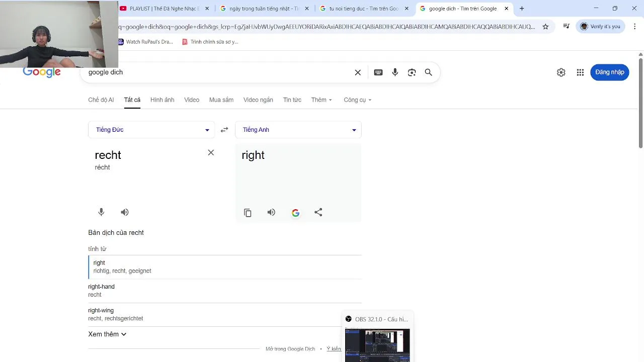Open Chrome media control icon
Screen dimensions: 644x362
(567, 27)
